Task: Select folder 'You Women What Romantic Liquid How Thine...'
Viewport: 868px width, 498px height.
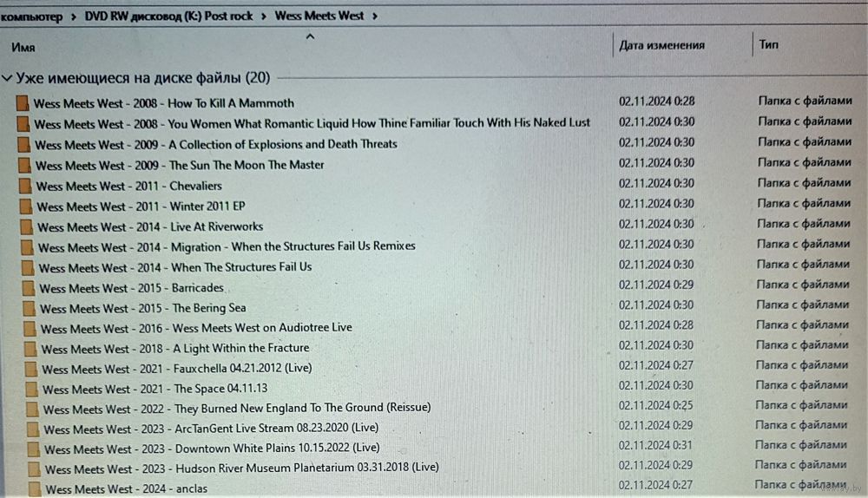Action: click(312, 123)
